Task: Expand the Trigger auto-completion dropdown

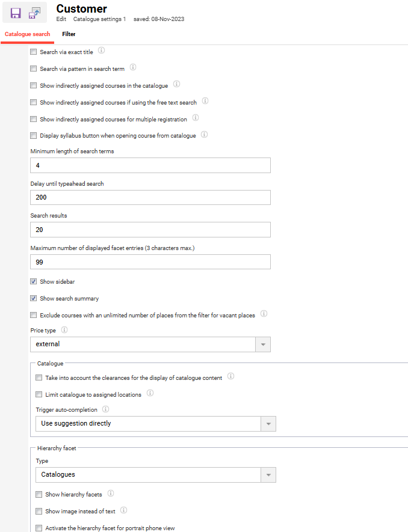Action: (268, 423)
